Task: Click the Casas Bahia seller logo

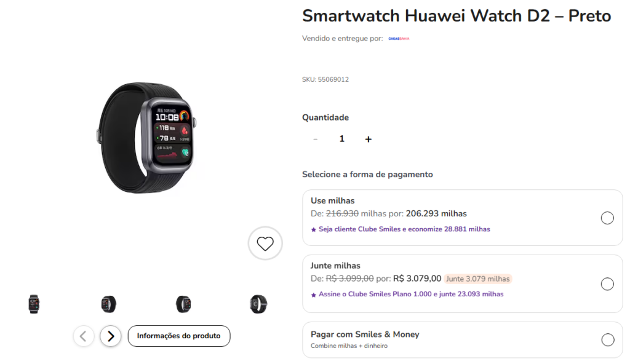Action: click(399, 39)
